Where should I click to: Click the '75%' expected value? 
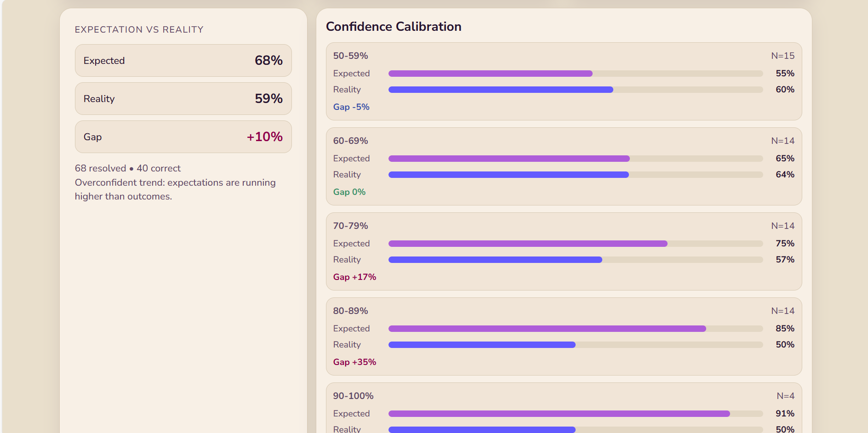(x=785, y=244)
